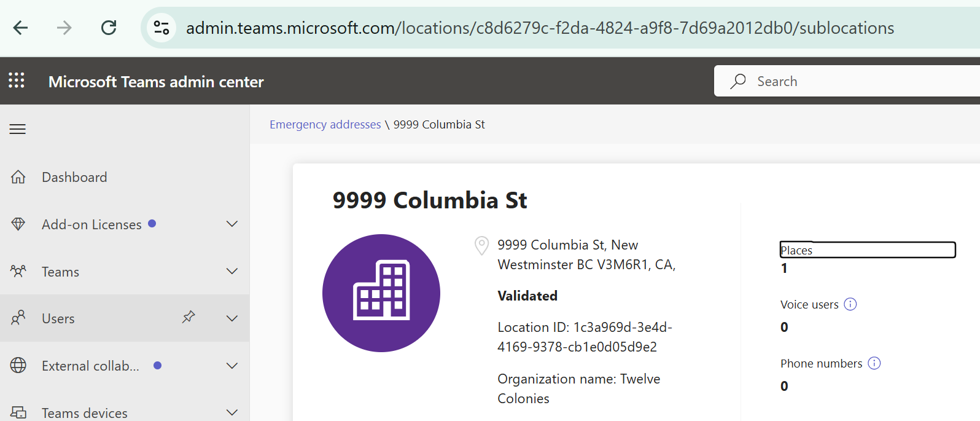This screenshot has width=980, height=421.
Task: Open the Dashboard menu item
Action: 74,177
